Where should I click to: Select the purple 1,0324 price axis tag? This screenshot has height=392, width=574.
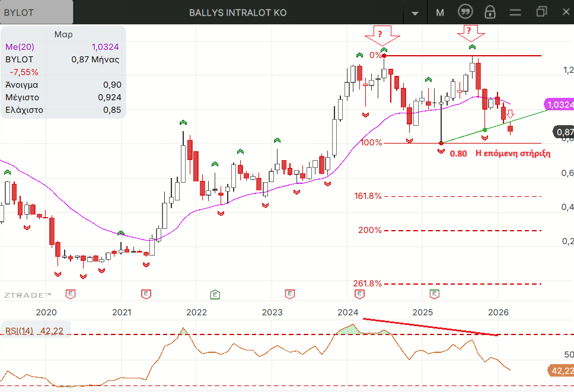click(x=560, y=105)
